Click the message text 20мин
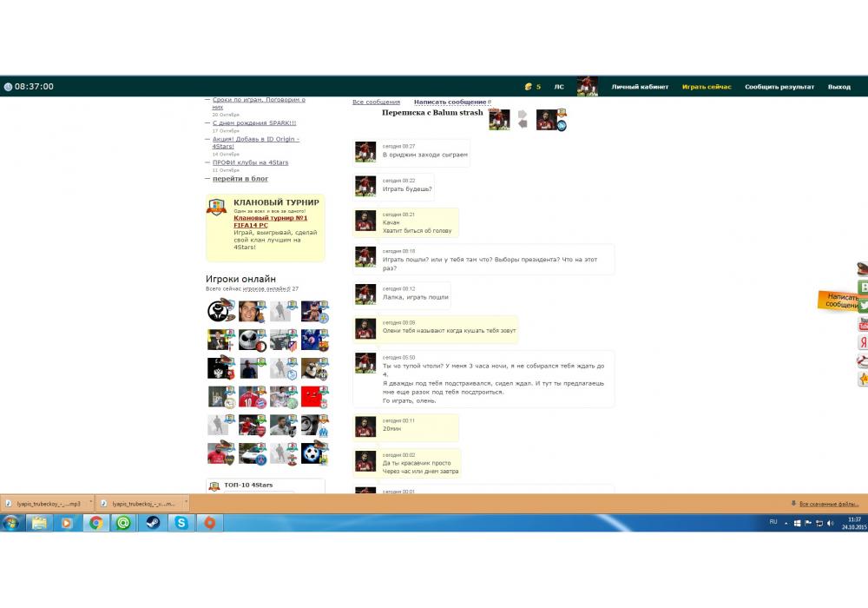Image resolution: width=868 pixels, height=608 pixels. (392, 428)
